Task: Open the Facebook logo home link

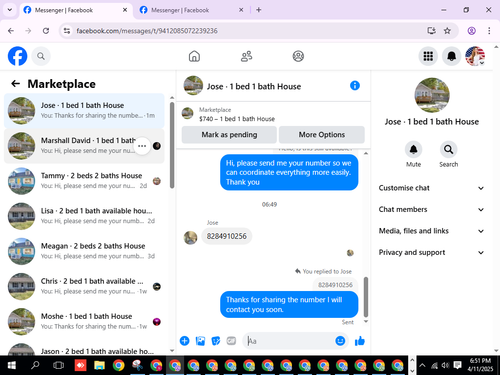Action: click(x=17, y=56)
